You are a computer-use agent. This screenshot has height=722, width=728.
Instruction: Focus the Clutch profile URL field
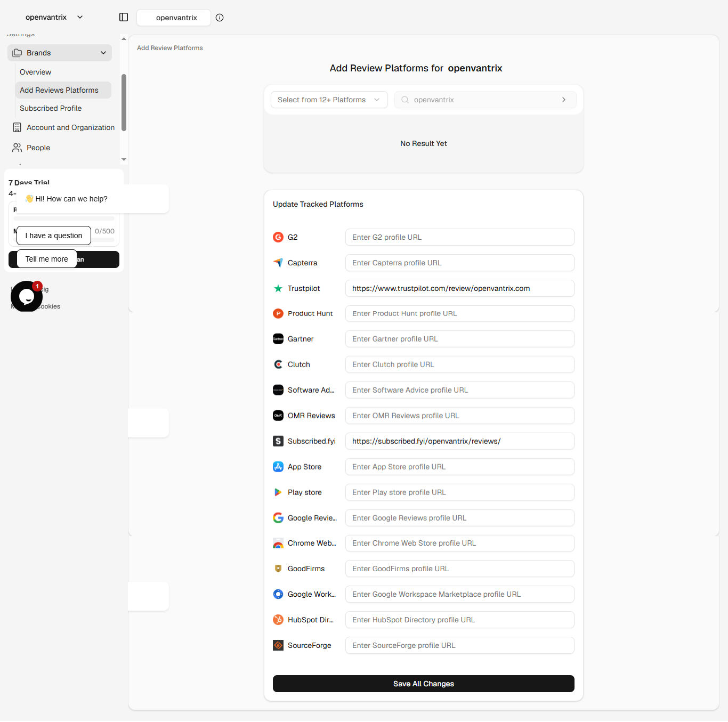[460, 364]
